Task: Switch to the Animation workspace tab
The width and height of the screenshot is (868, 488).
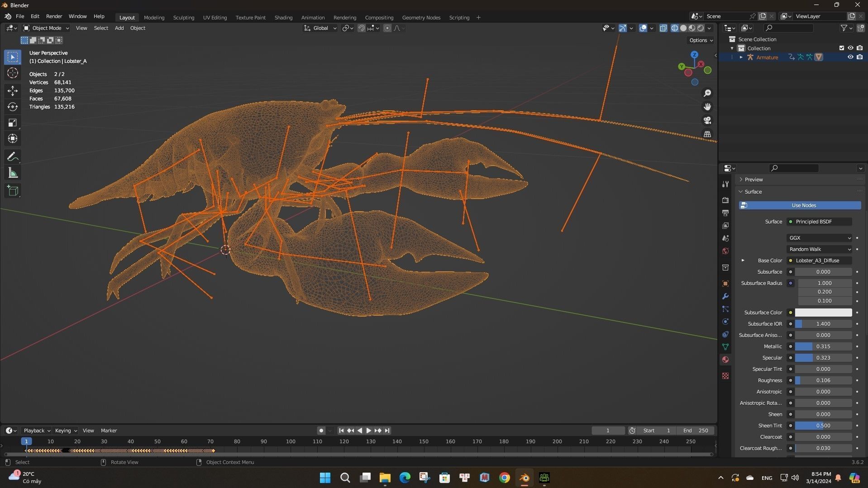Action: (313, 18)
